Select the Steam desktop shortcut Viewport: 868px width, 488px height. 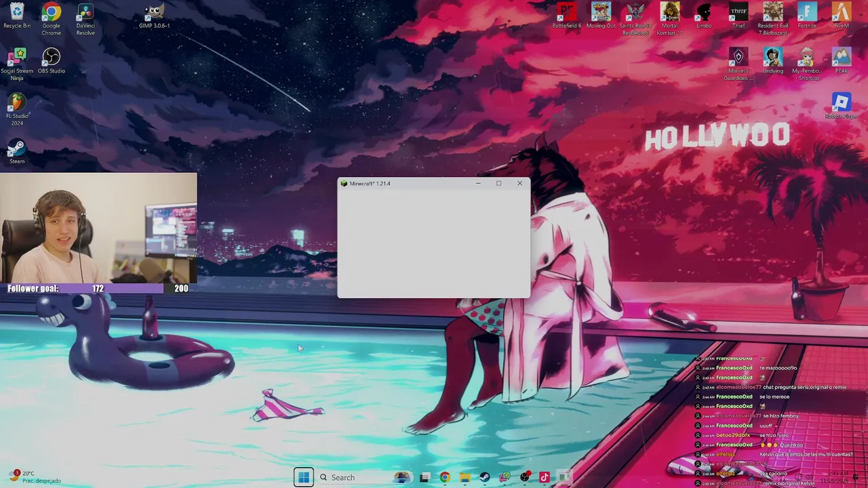pos(17,151)
